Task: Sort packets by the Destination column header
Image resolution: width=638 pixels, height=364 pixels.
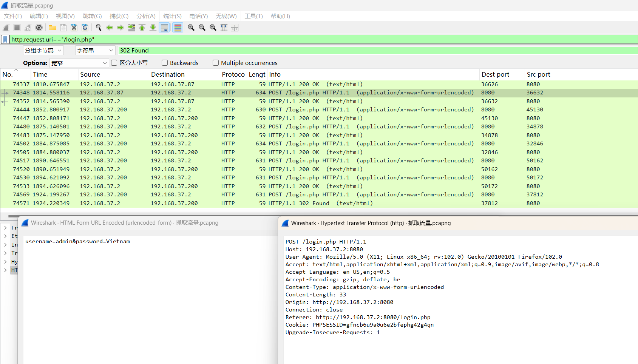Action: point(184,74)
